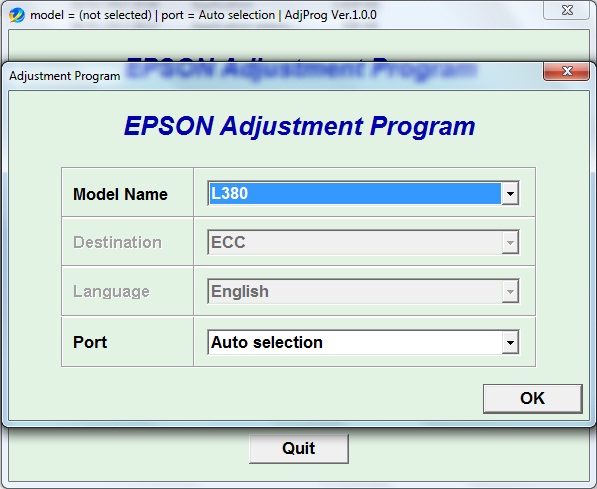The width and height of the screenshot is (597, 489).
Task: Click the OK button
Action: (x=533, y=398)
